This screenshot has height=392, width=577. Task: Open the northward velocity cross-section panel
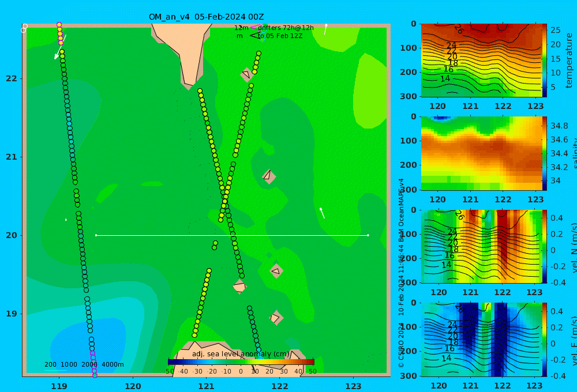pos(482,246)
